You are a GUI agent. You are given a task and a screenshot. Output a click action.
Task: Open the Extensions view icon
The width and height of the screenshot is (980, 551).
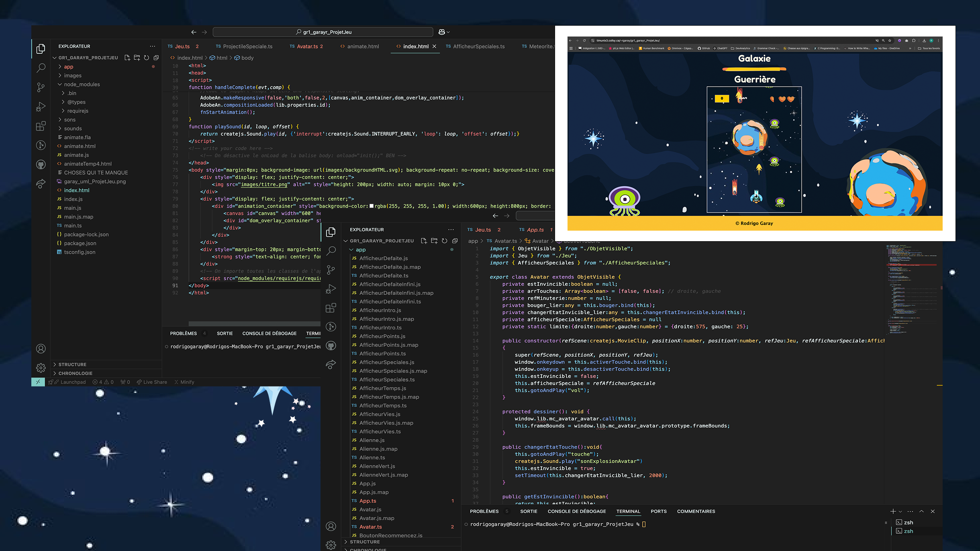click(41, 126)
